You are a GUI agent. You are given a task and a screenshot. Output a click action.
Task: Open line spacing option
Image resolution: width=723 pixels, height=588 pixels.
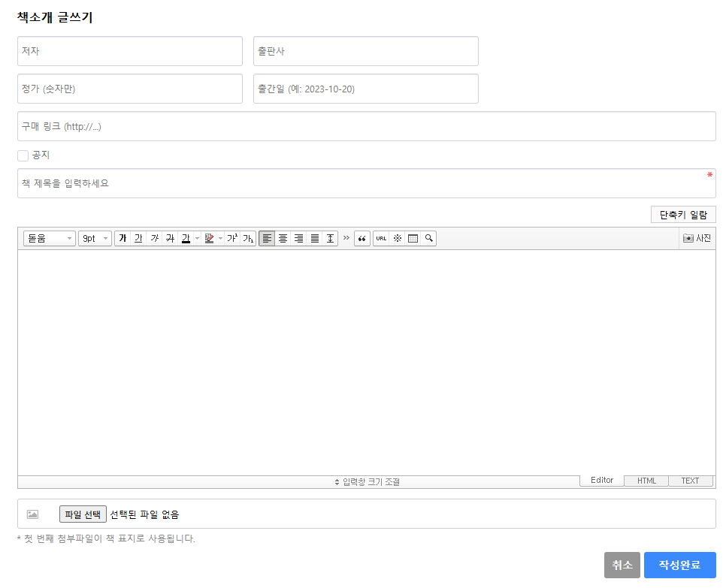tap(330, 238)
